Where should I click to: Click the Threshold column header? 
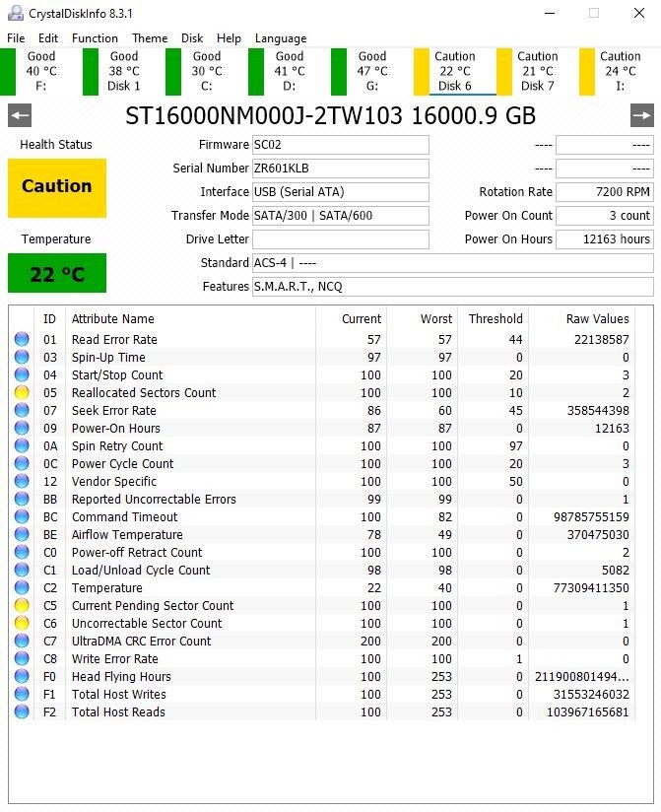point(495,319)
